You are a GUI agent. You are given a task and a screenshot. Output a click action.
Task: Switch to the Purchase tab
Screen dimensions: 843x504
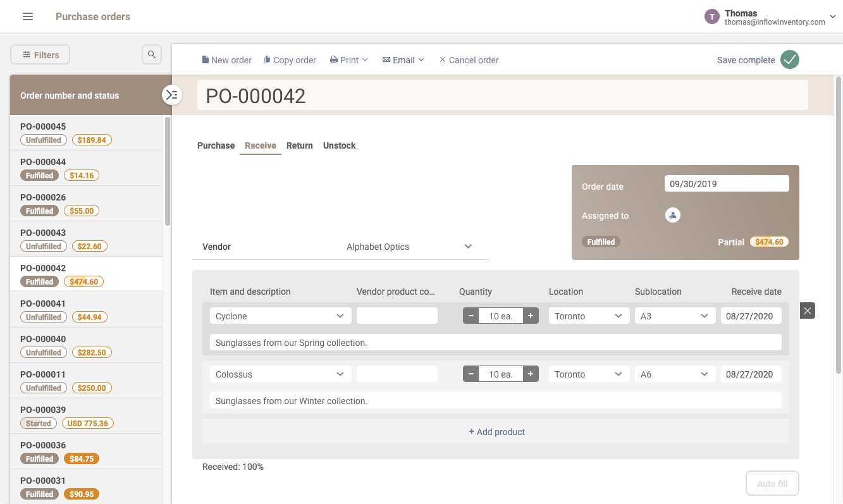216,145
